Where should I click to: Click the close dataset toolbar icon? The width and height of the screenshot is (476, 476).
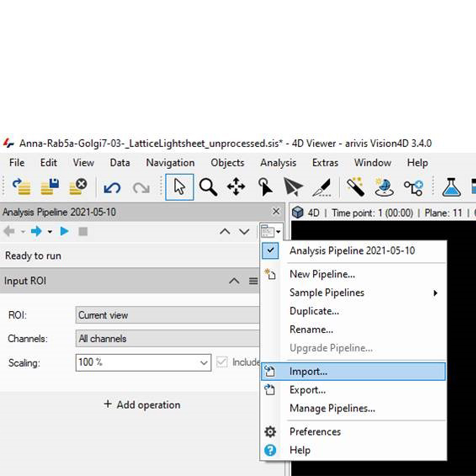click(78, 187)
